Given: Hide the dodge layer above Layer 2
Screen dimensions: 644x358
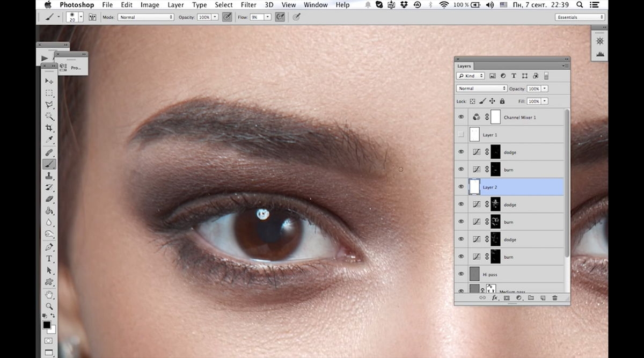Looking at the screenshot, I should click(461, 152).
